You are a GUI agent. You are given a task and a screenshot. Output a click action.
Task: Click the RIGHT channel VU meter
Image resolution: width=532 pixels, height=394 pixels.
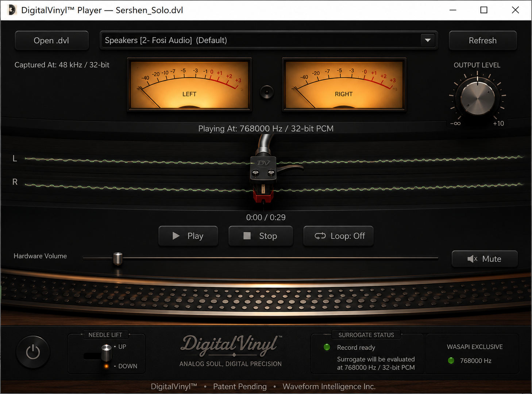(344, 85)
